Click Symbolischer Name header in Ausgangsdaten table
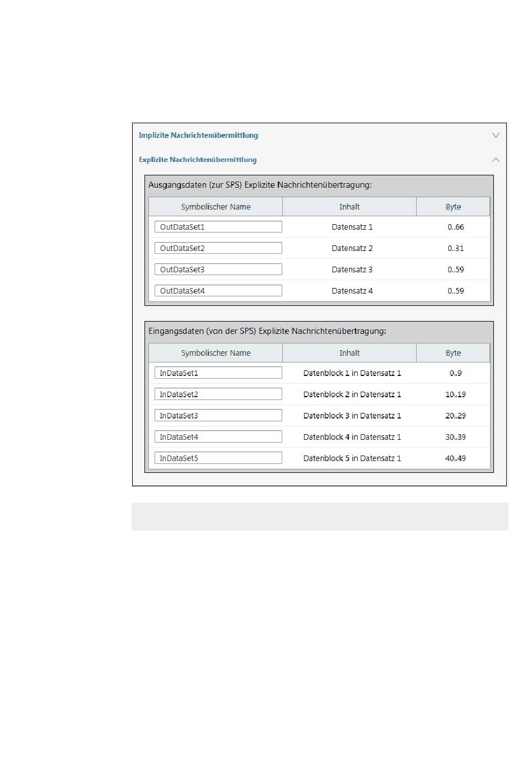 point(216,207)
